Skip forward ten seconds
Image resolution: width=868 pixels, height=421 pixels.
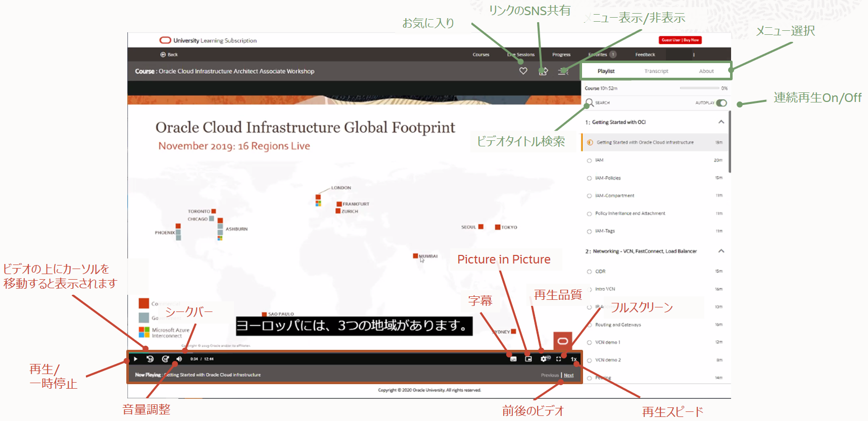165,359
